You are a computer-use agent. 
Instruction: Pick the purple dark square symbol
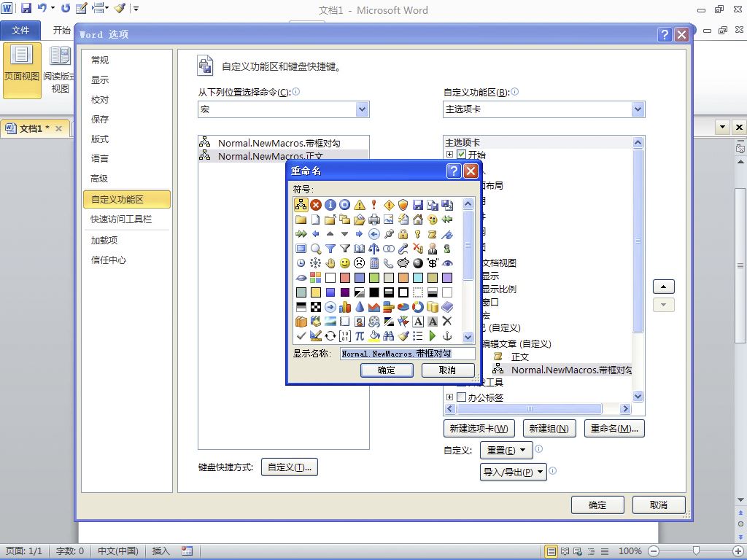coord(345,292)
